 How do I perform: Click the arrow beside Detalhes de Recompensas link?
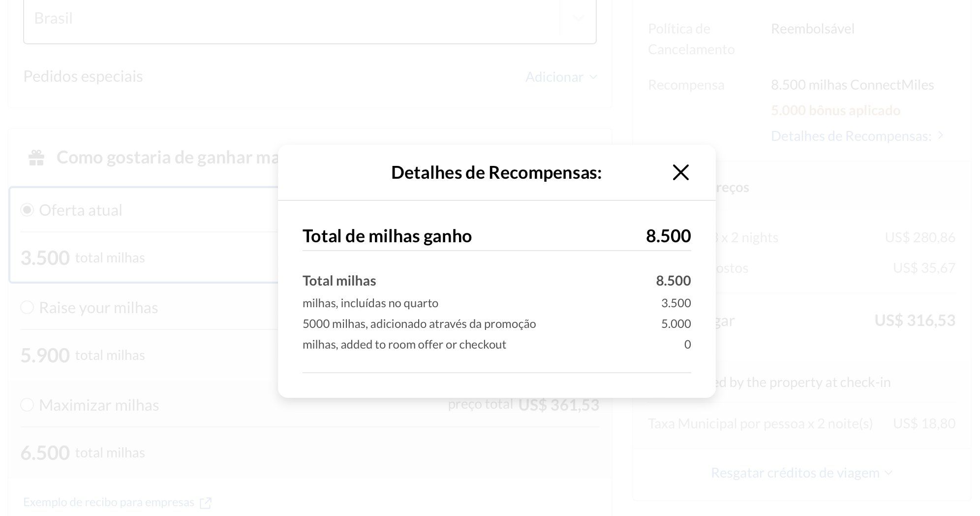point(940,135)
